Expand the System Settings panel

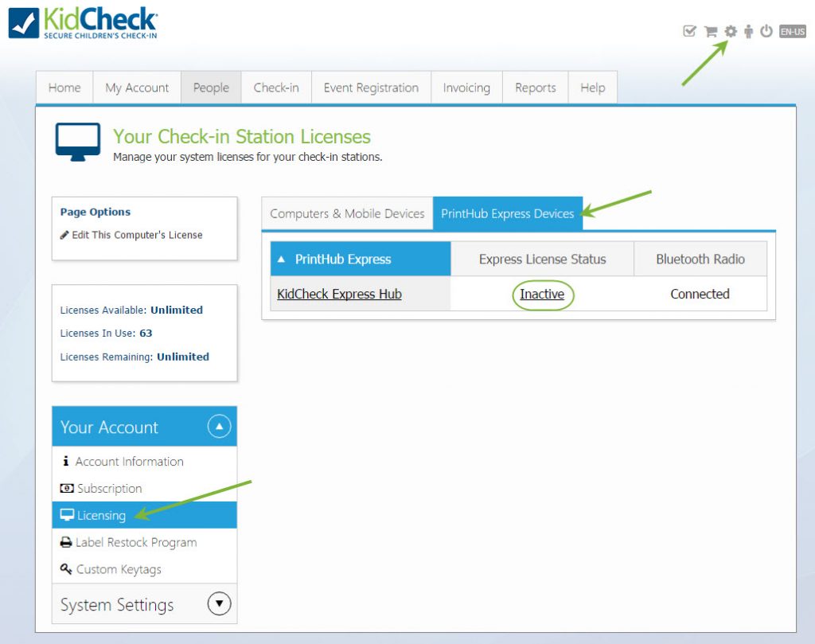[x=219, y=603]
